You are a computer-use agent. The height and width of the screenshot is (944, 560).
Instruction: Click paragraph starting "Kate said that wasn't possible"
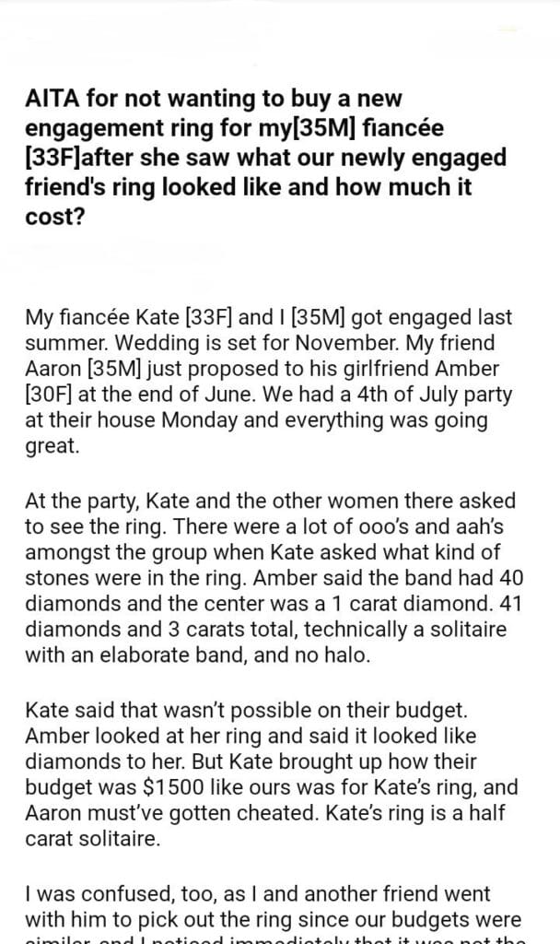tap(267, 752)
